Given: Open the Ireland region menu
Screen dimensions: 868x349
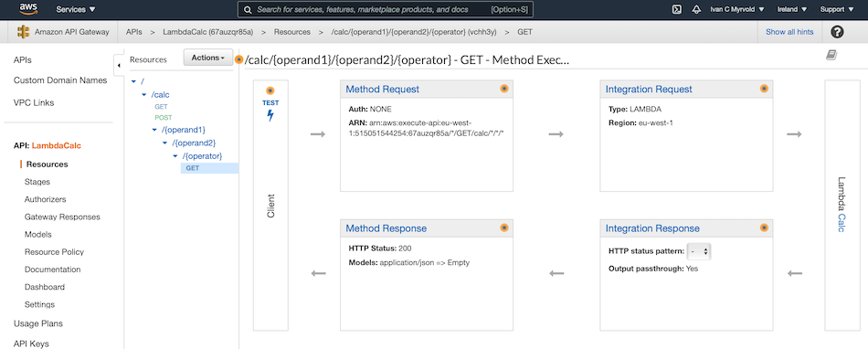Looking at the screenshot, I should 791,9.
